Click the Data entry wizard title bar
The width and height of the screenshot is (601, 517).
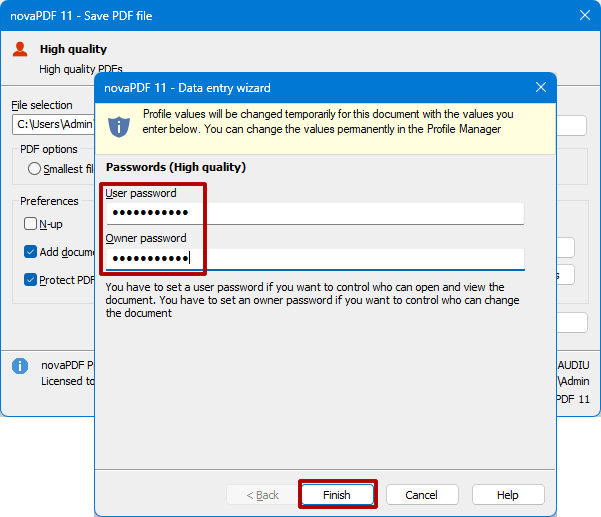(300, 88)
